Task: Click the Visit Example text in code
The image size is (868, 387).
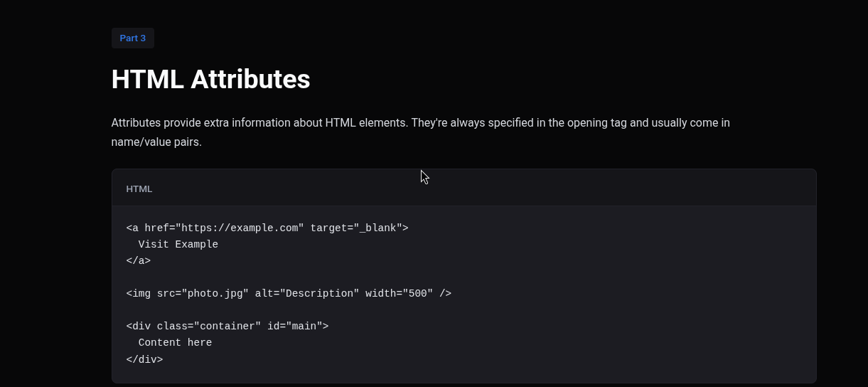Action: [x=178, y=245]
